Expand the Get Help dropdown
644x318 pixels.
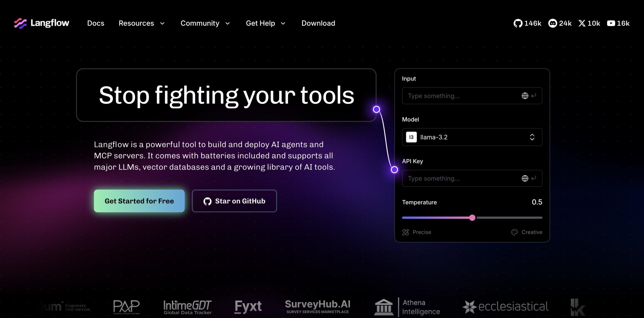click(265, 23)
